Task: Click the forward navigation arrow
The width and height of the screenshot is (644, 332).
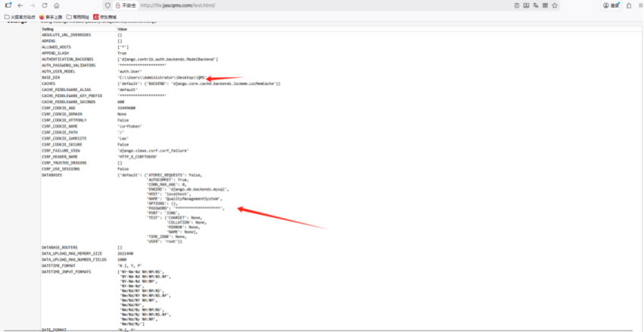Action: pos(32,5)
